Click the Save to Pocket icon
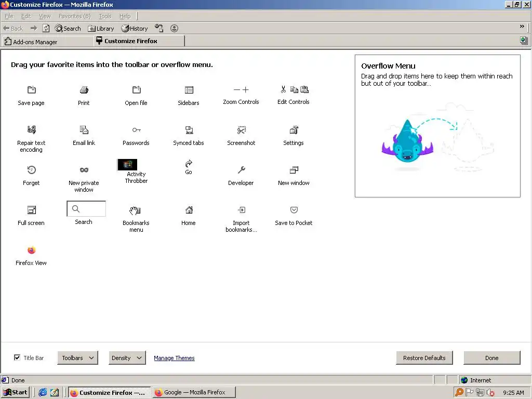532x399 pixels. click(x=294, y=210)
